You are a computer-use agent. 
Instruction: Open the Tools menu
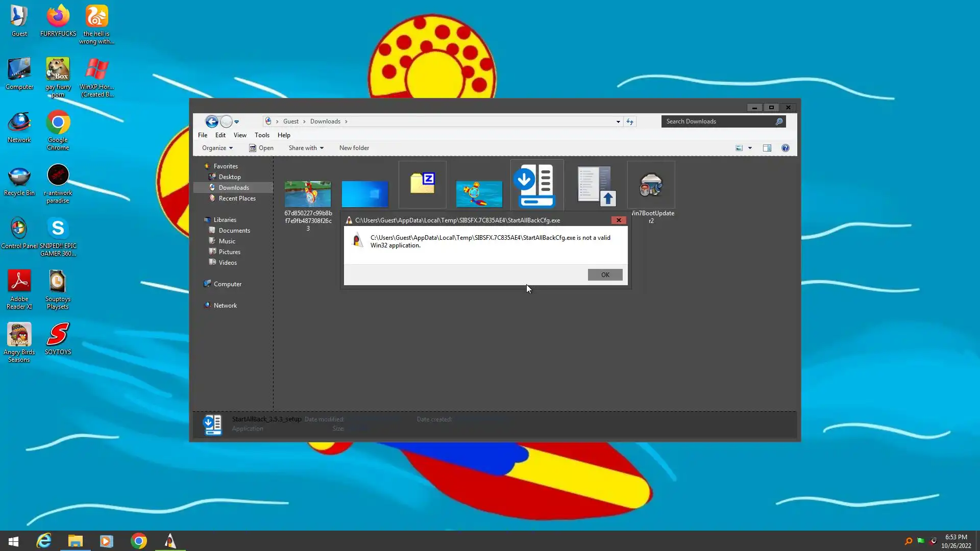pos(262,135)
